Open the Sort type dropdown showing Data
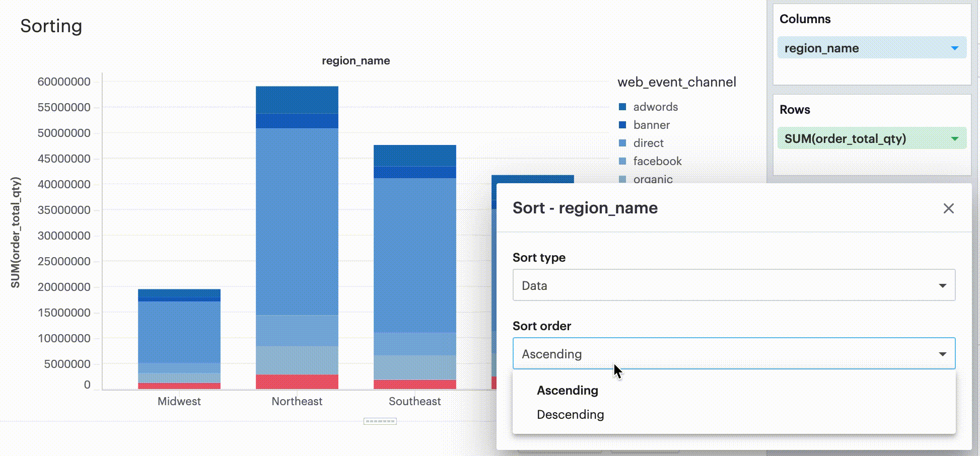Screen dimensions: 980x456 733,285
